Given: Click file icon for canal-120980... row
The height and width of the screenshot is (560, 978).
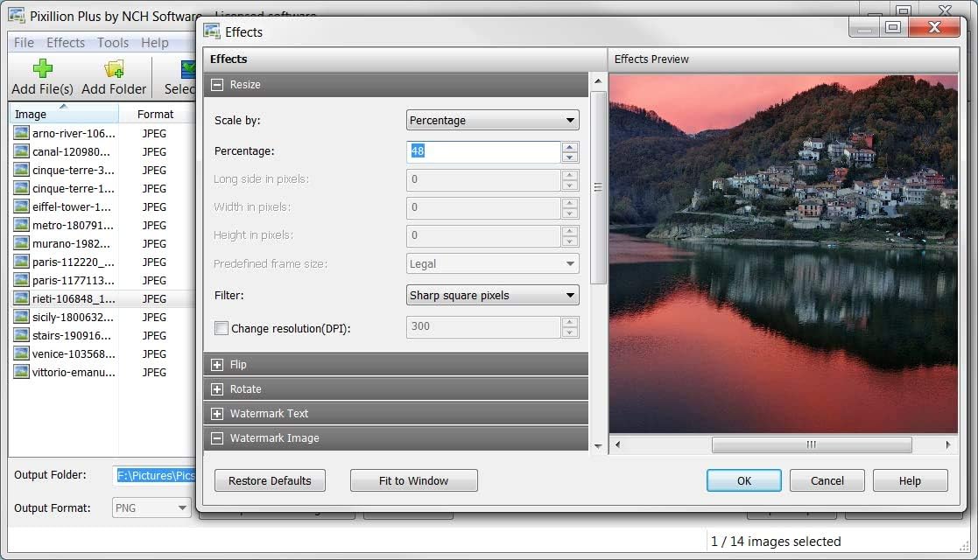Looking at the screenshot, I should pyautogui.click(x=21, y=151).
